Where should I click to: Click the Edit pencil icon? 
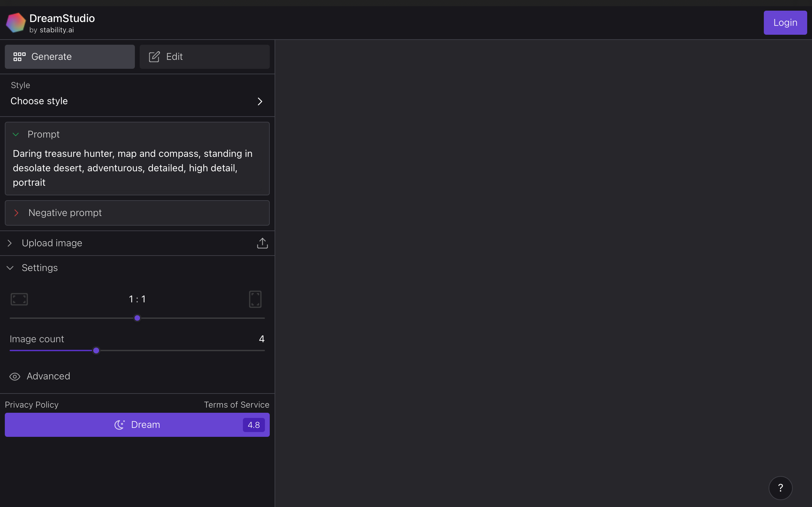click(154, 57)
